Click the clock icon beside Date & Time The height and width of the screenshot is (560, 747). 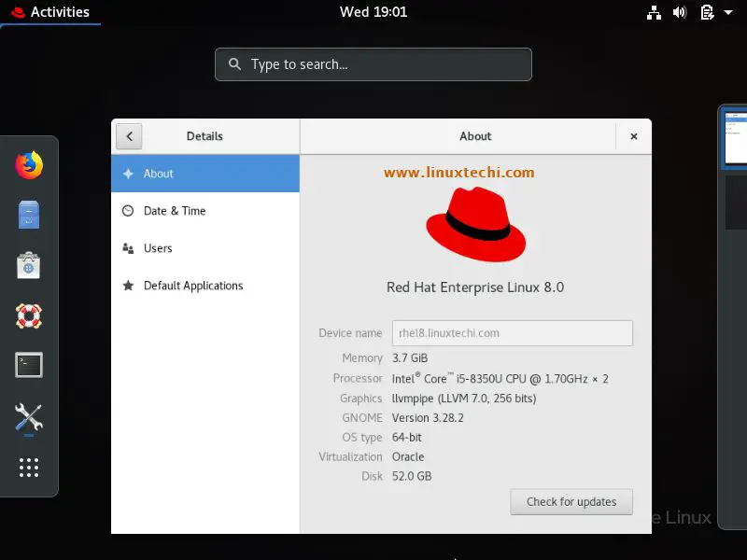[128, 211]
